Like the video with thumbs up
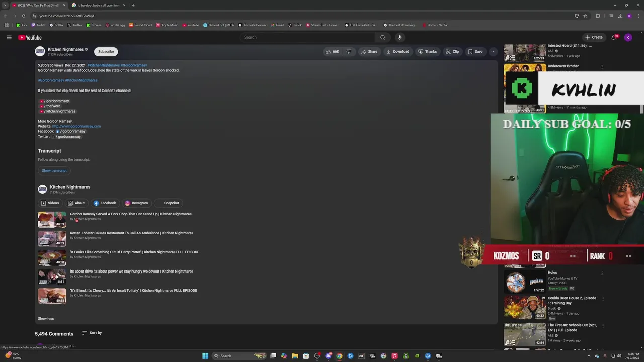 (332, 51)
